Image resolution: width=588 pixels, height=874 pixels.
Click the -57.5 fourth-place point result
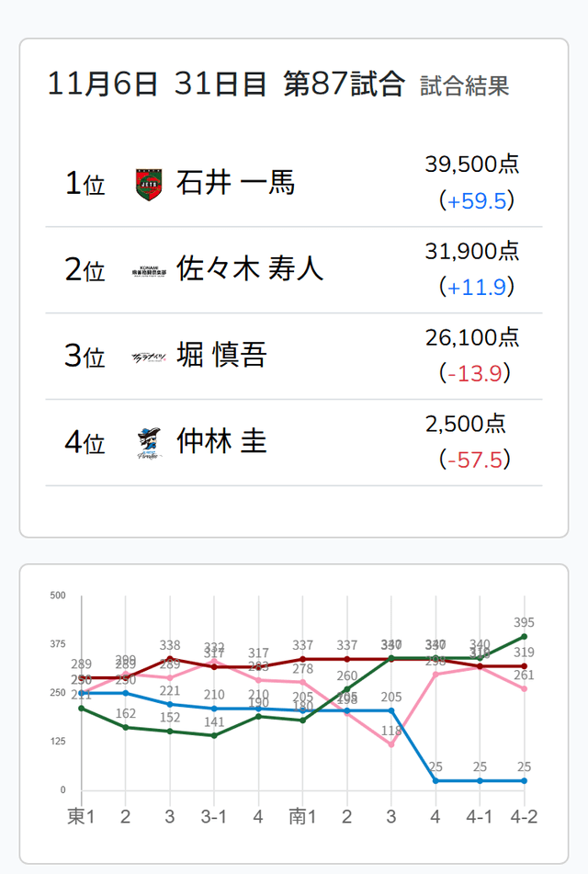(476, 460)
